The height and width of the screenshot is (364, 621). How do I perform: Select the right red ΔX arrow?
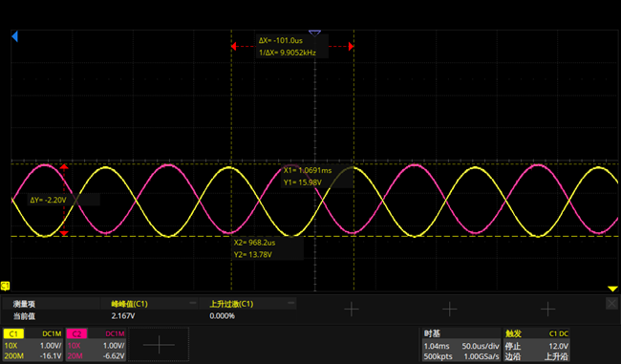[x=351, y=47]
